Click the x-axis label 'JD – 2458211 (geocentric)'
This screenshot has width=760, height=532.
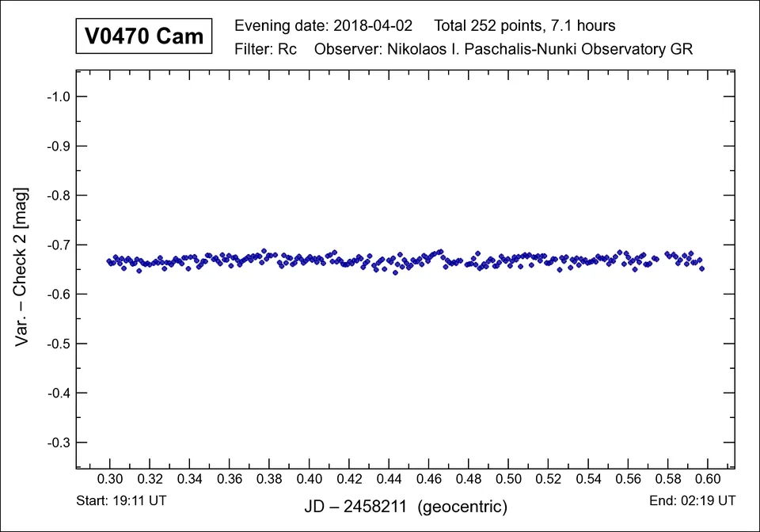pyautogui.click(x=405, y=507)
